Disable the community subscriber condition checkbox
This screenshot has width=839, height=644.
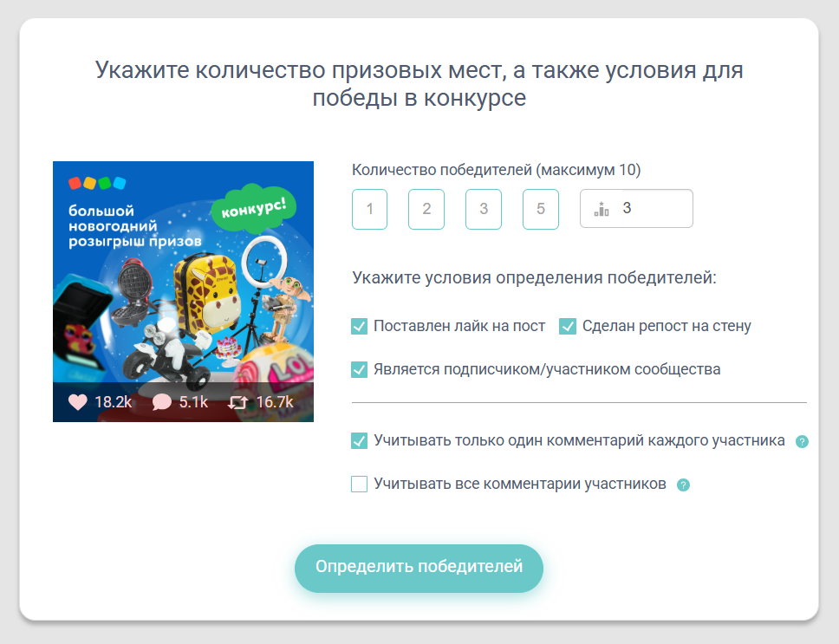coord(360,369)
